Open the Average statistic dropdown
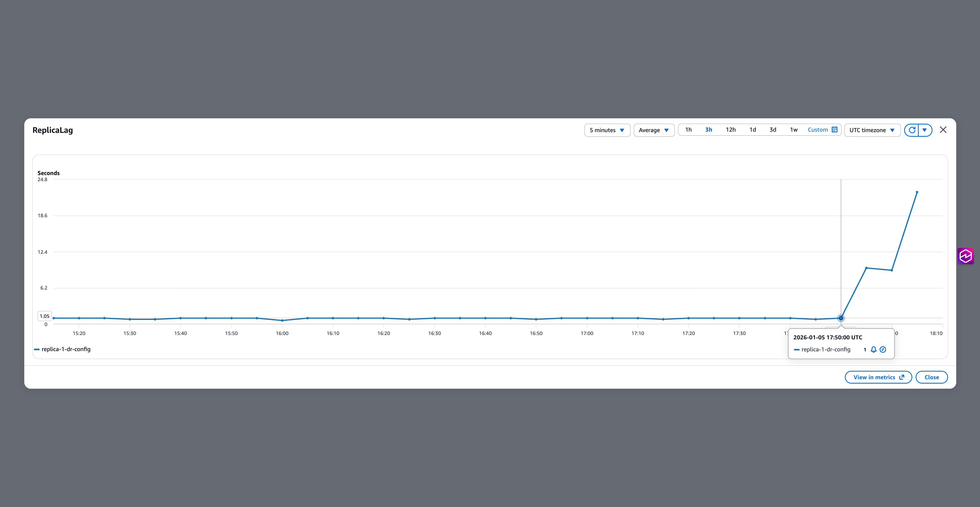The width and height of the screenshot is (980, 507). (654, 130)
